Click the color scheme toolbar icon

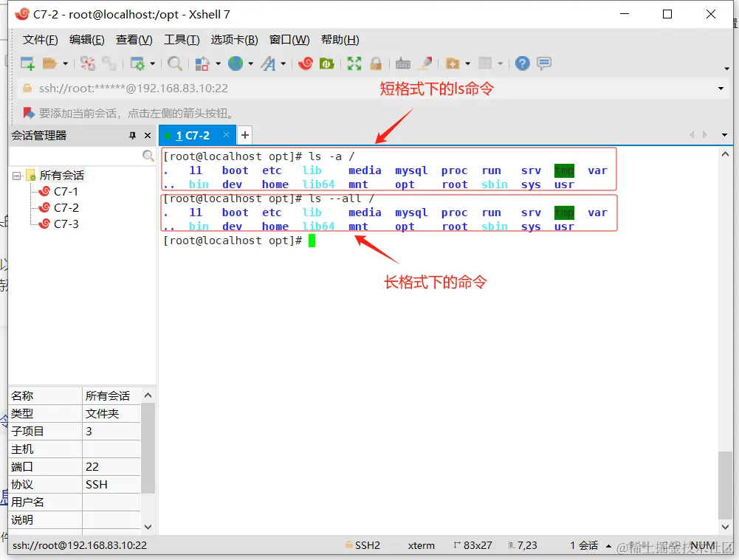(202, 63)
